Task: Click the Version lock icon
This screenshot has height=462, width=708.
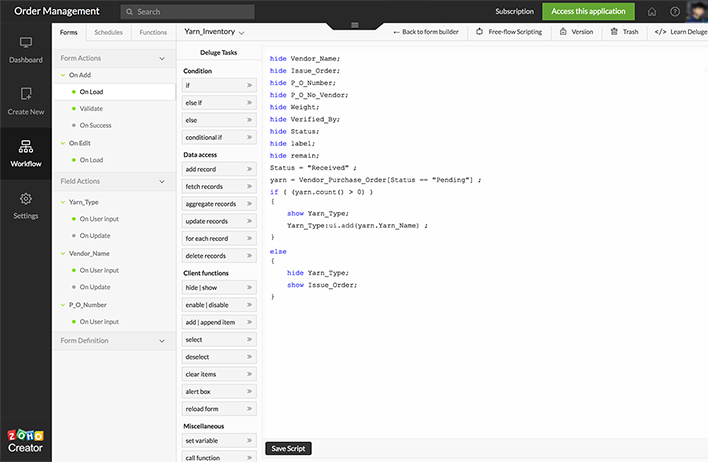Action: point(563,32)
